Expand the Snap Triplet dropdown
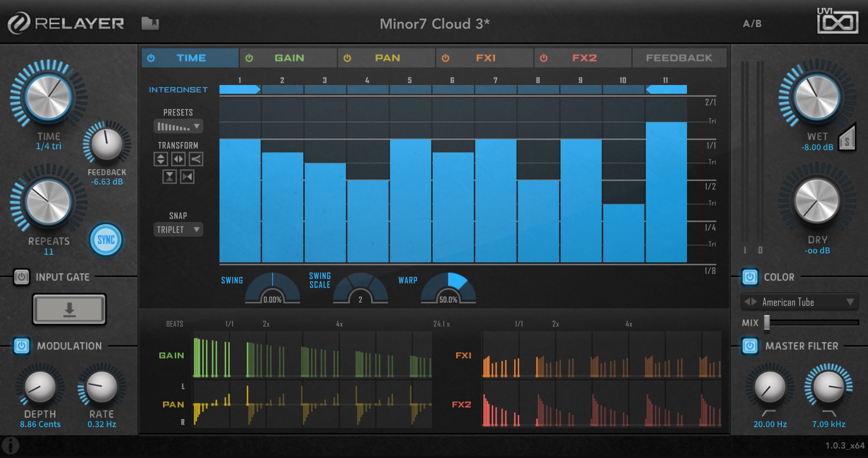Viewport: 868px width, 458px height. [x=178, y=230]
